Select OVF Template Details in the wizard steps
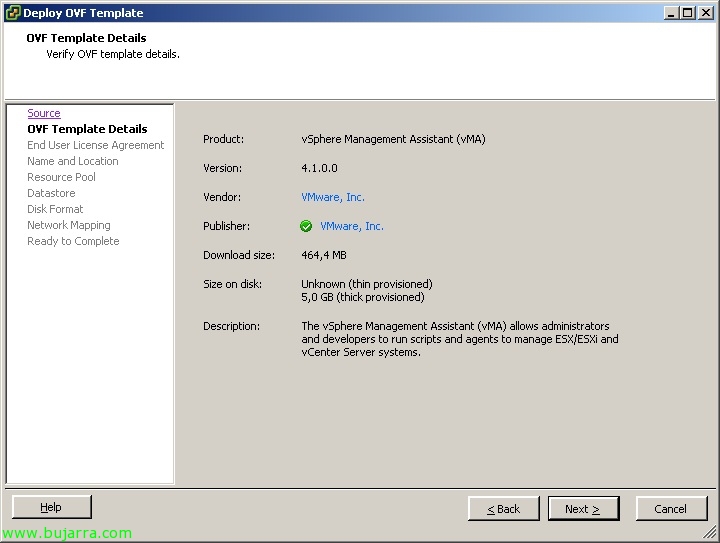The height and width of the screenshot is (543, 720). tap(87, 129)
